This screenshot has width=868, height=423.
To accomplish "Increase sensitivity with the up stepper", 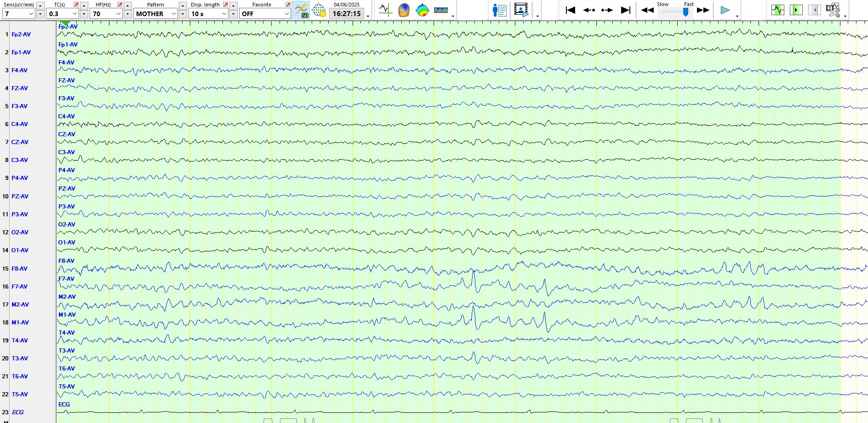I will 40,6.
